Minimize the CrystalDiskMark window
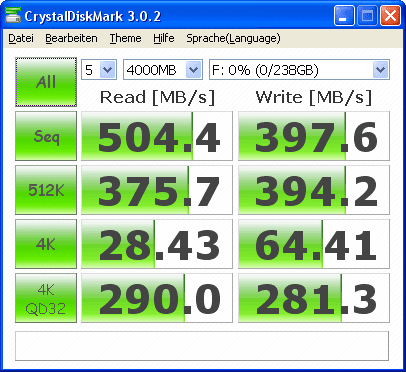The height and width of the screenshot is (372, 406). tap(344, 16)
